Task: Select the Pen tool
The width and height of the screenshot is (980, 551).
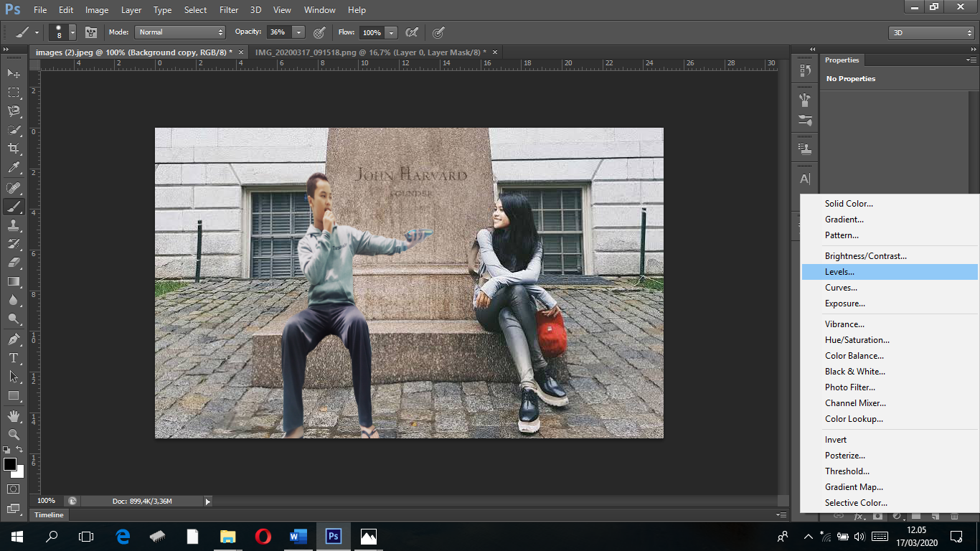Action: coord(14,339)
